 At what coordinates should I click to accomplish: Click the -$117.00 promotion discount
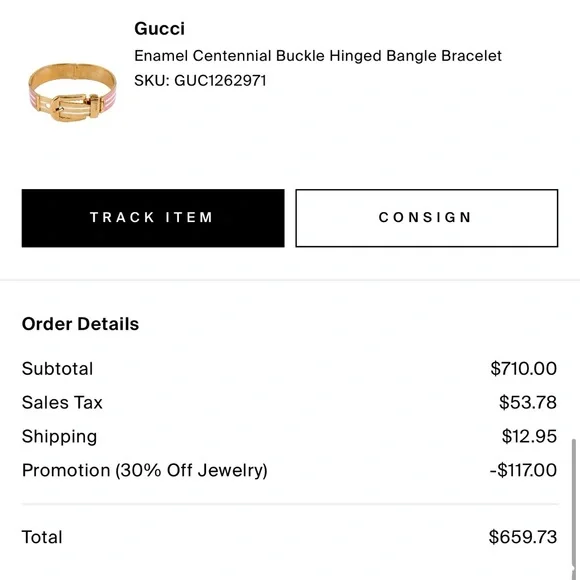[523, 470]
